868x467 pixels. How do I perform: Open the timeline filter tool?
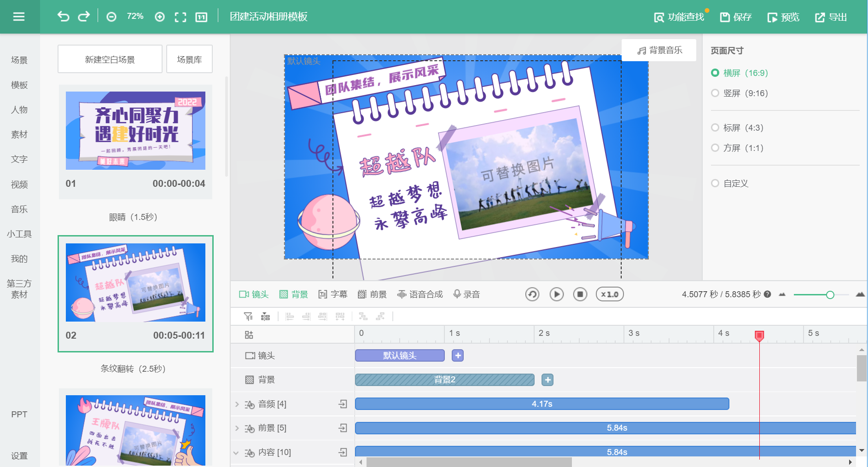pos(248,317)
